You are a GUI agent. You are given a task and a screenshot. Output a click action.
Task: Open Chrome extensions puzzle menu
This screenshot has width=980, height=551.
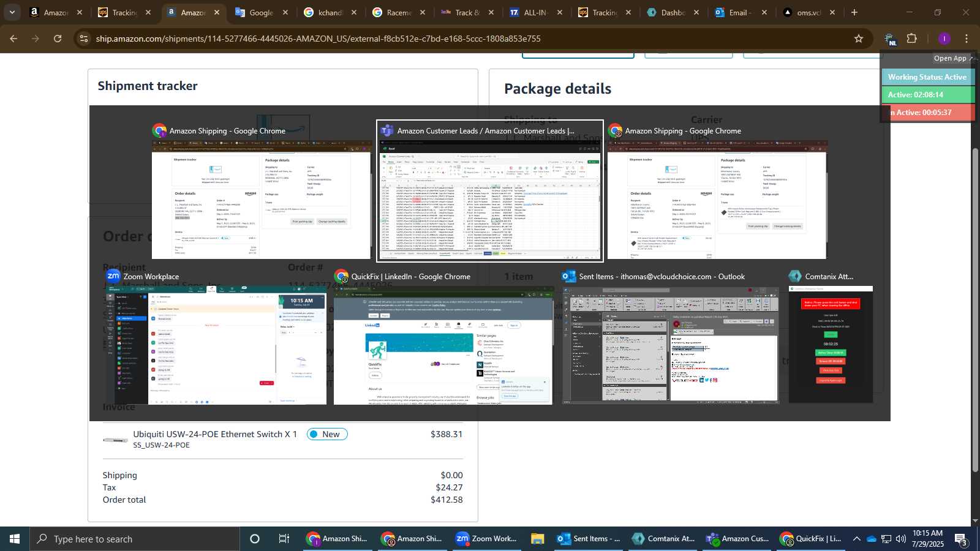(912, 39)
